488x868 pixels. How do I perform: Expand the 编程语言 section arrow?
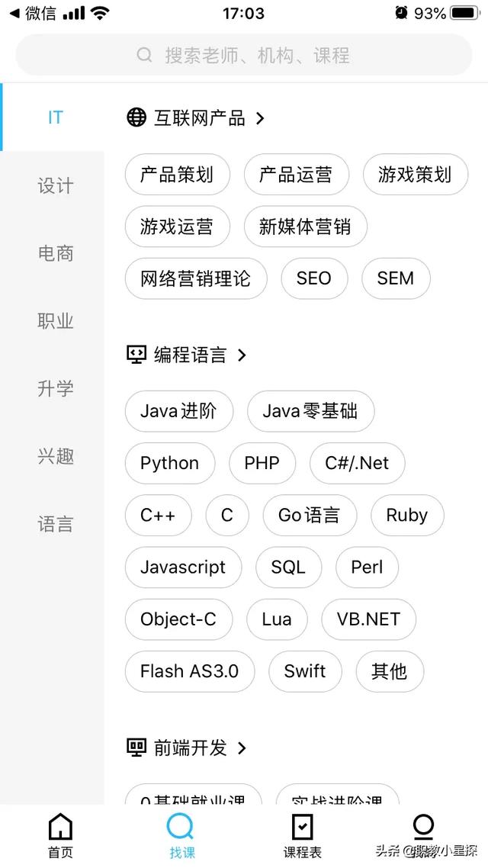click(x=241, y=355)
